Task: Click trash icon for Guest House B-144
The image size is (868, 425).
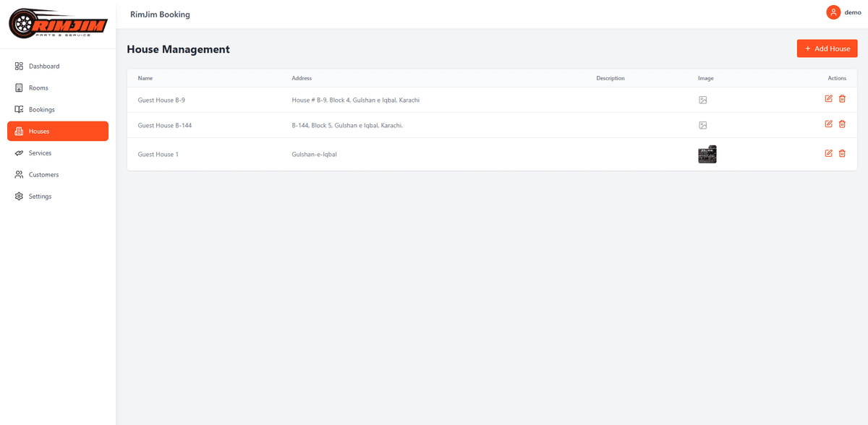Action: tap(842, 124)
